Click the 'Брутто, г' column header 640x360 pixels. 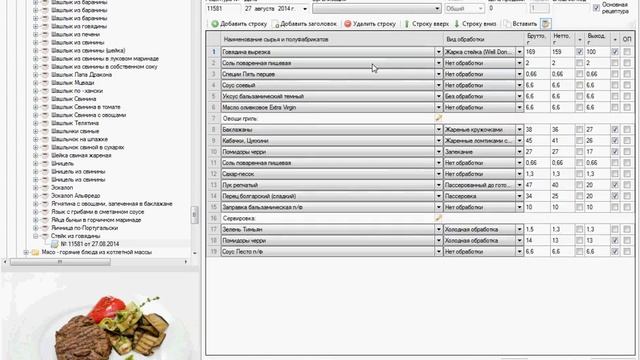coord(537,39)
